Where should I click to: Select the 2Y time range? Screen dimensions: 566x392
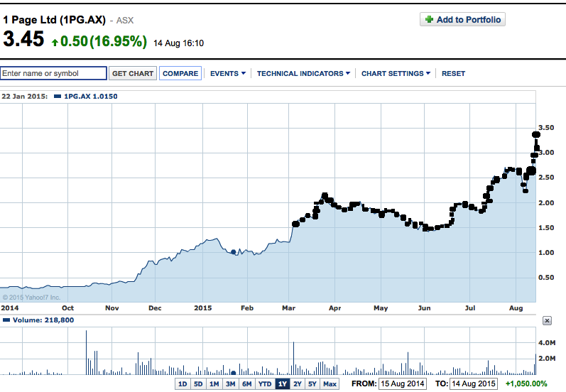(x=298, y=383)
